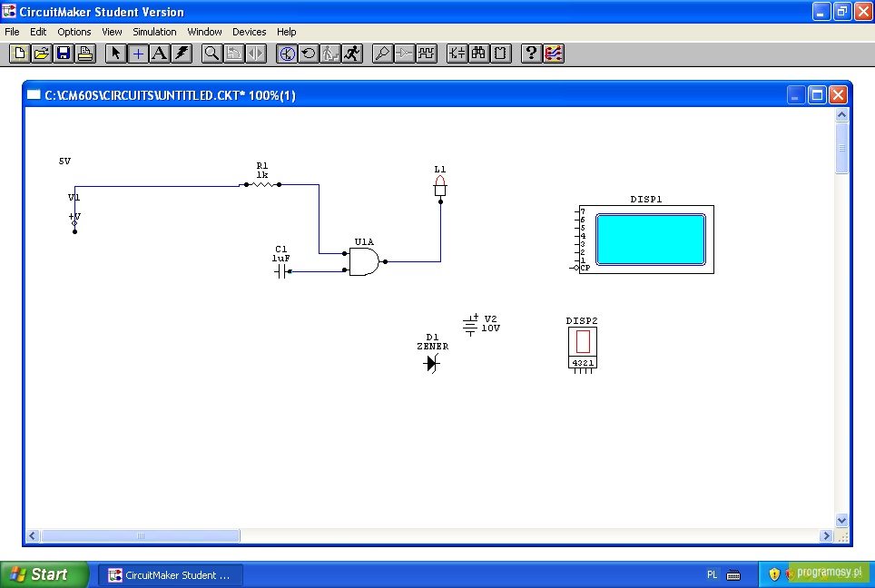Image resolution: width=875 pixels, height=588 pixels.
Task: Print the circuit using the printer icon
Action: coord(85,54)
